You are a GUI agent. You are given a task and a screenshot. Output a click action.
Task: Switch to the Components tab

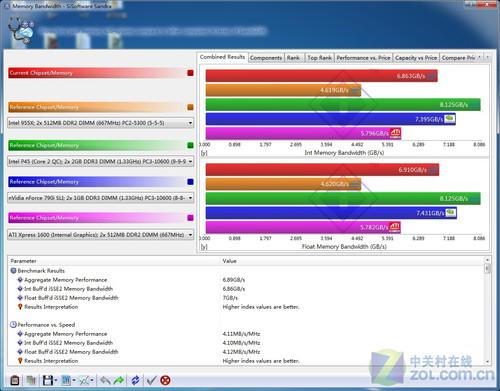point(266,58)
